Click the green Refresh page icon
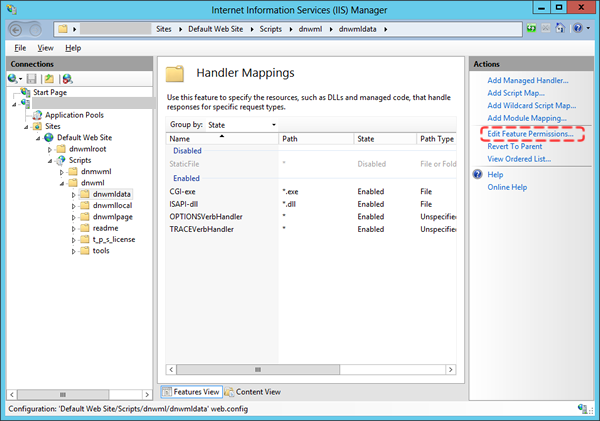The height and width of the screenshot is (421, 600). [531, 28]
